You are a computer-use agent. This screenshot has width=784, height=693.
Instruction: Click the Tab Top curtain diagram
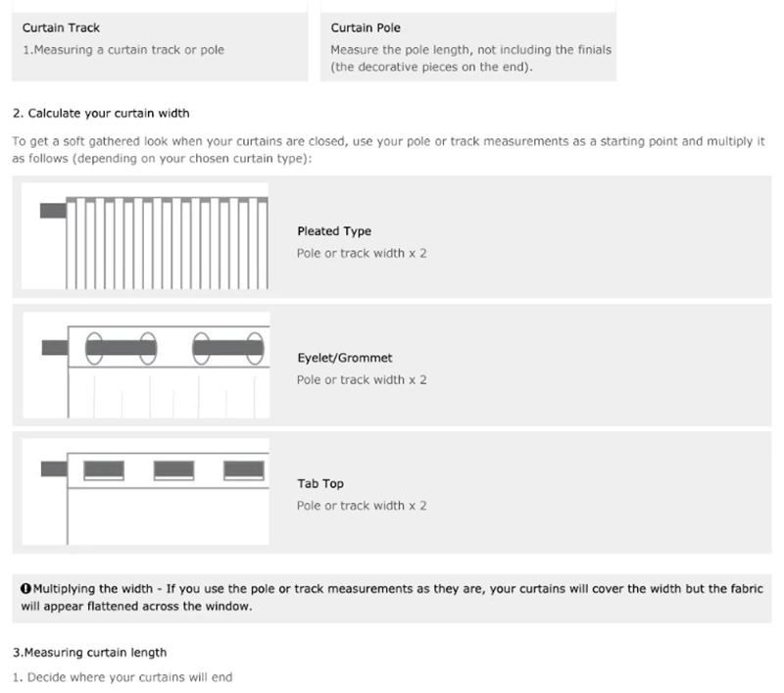[x=153, y=489]
